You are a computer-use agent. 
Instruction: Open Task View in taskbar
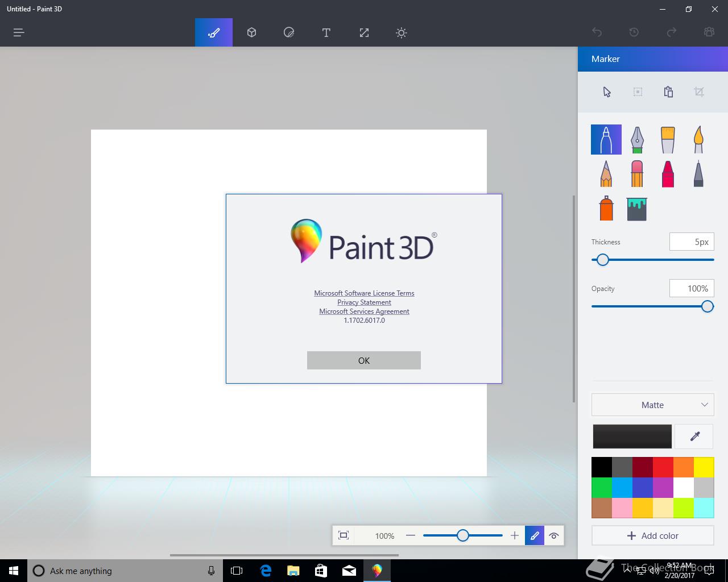tap(237, 571)
